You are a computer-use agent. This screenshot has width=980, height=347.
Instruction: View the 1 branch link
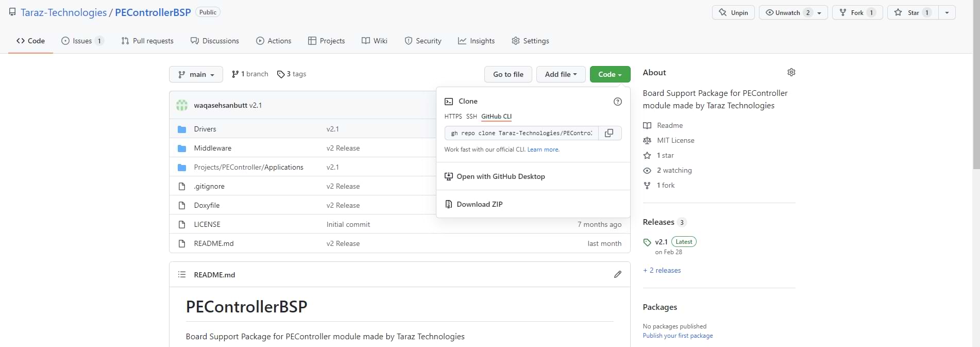click(x=250, y=74)
